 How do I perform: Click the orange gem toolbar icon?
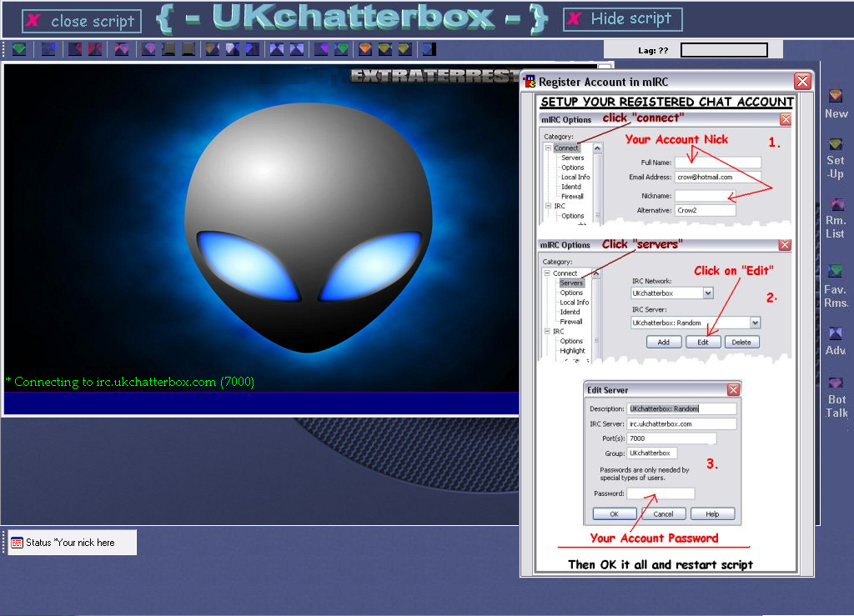(x=365, y=49)
